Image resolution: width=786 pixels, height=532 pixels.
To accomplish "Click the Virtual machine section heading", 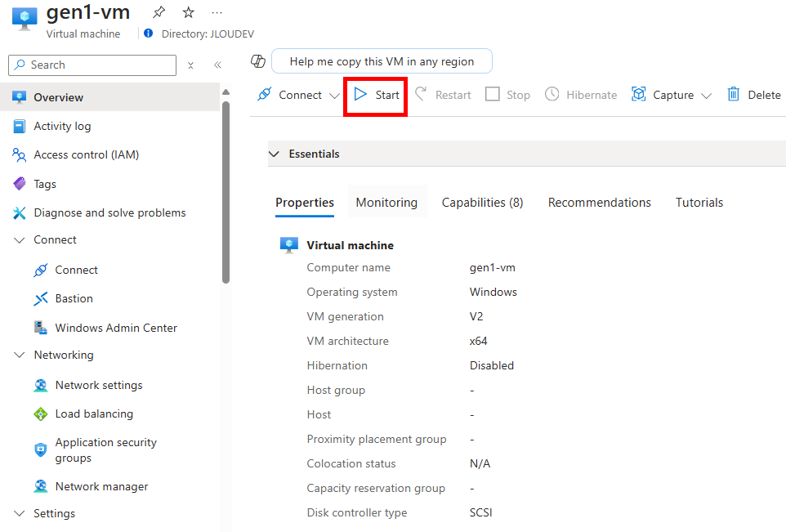I will click(x=351, y=245).
